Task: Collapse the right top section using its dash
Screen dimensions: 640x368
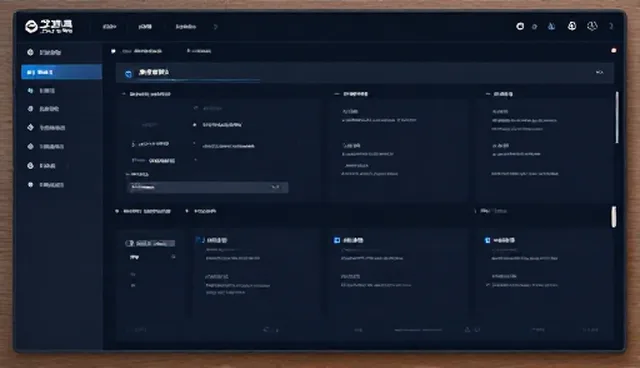Action: tap(487, 94)
